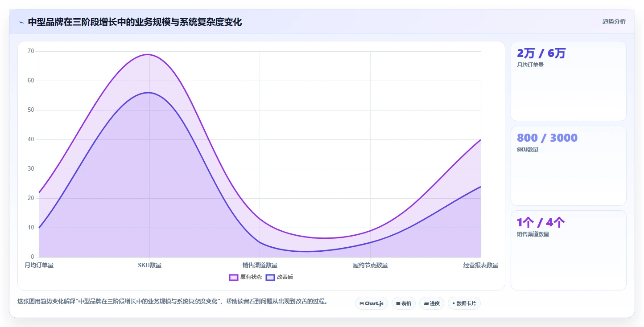
Task: Click the 销售渠道数量 x-axis label
Action: click(260, 266)
